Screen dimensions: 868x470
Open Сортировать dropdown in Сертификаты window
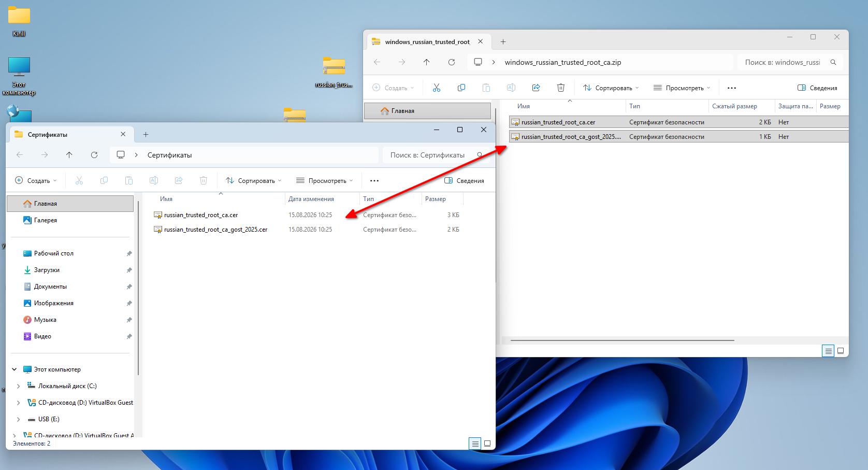254,181
